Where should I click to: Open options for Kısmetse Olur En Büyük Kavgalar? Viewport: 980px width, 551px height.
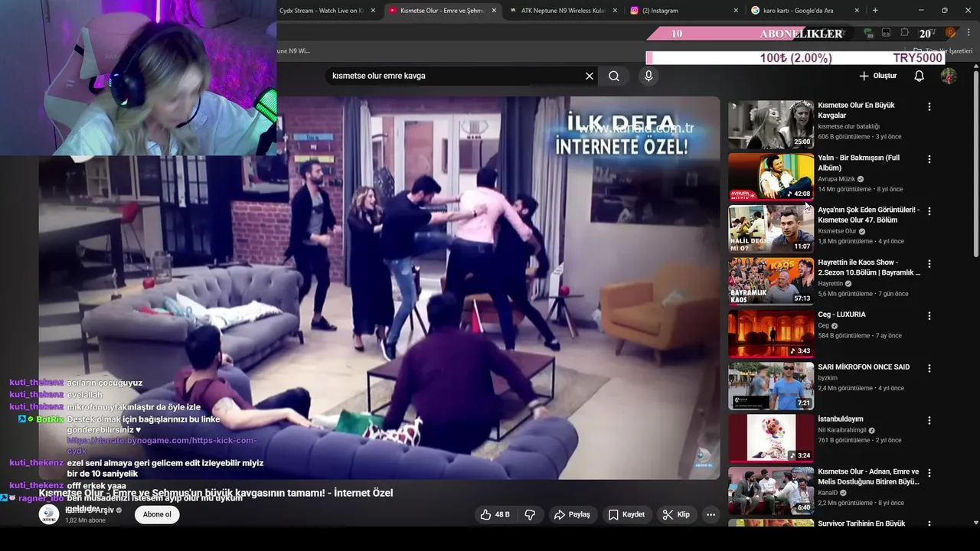click(x=929, y=107)
